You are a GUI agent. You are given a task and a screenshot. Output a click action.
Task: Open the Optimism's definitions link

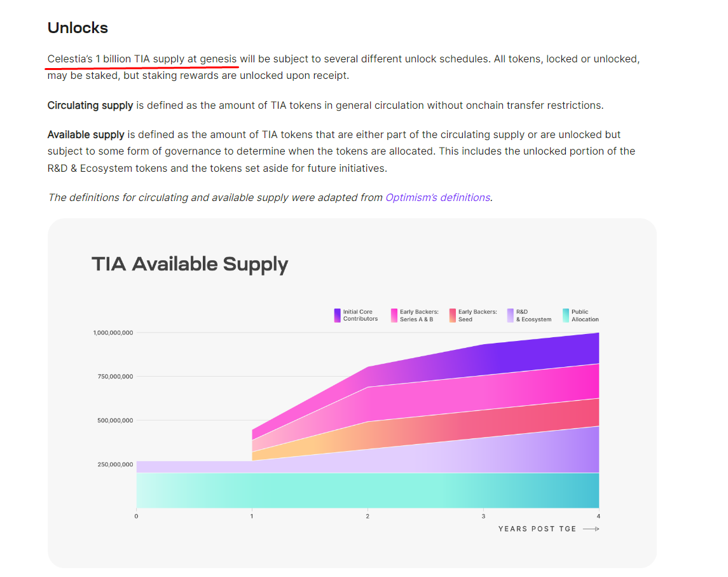pos(437,197)
